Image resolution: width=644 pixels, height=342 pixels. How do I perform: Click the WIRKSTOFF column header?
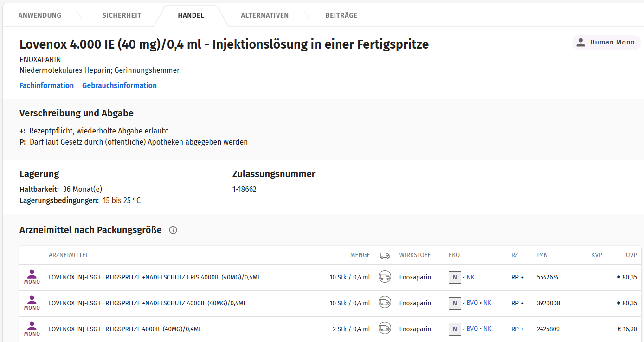[415, 255]
